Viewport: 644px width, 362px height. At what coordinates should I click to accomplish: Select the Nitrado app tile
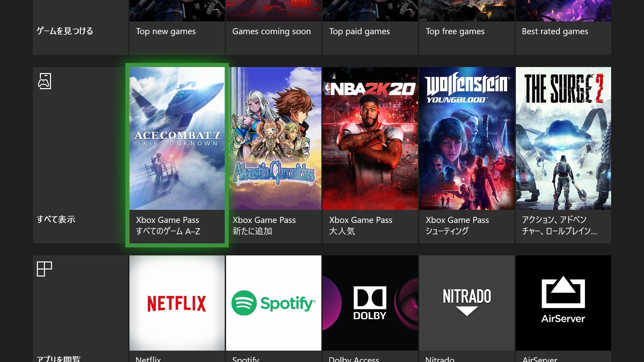click(x=467, y=303)
